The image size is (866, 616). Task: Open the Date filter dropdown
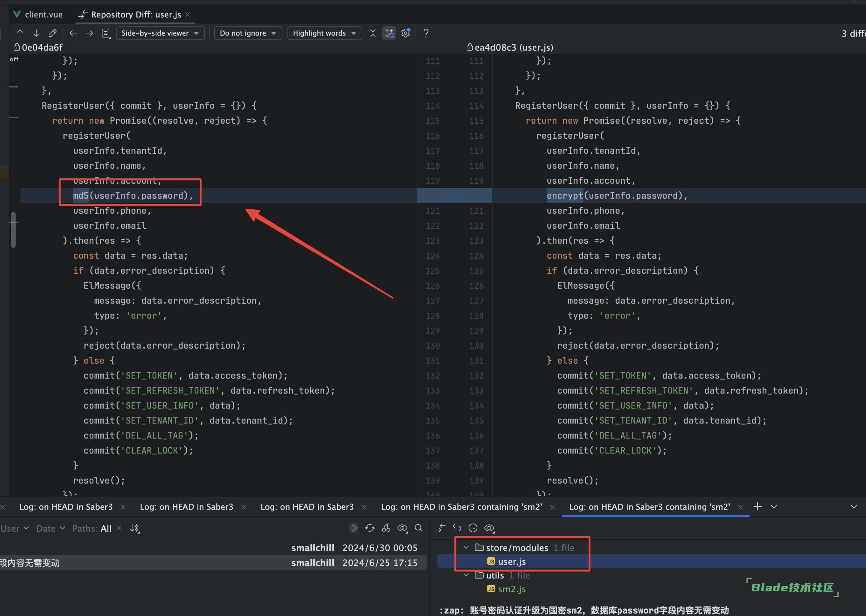pyautogui.click(x=50, y=529)
